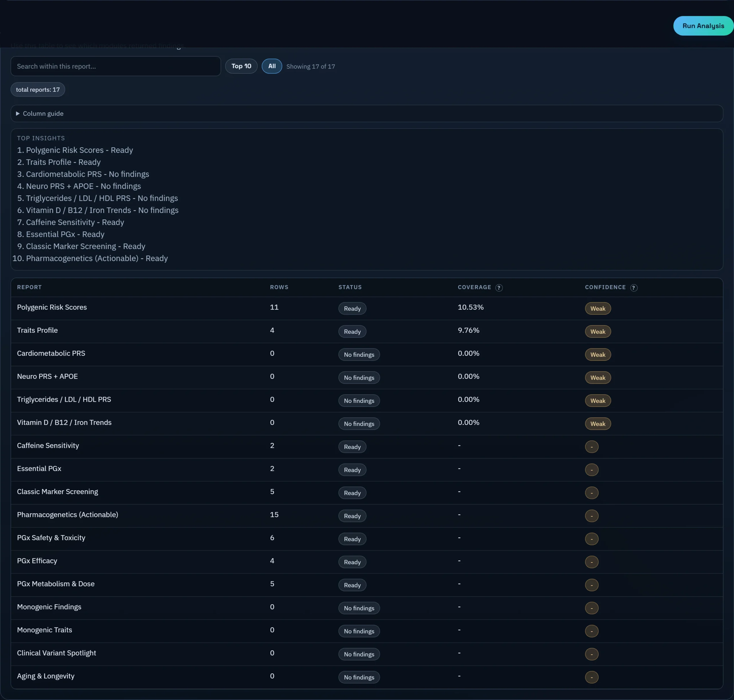
Task: Click the Run Analysis button
Action: point(703,26)
